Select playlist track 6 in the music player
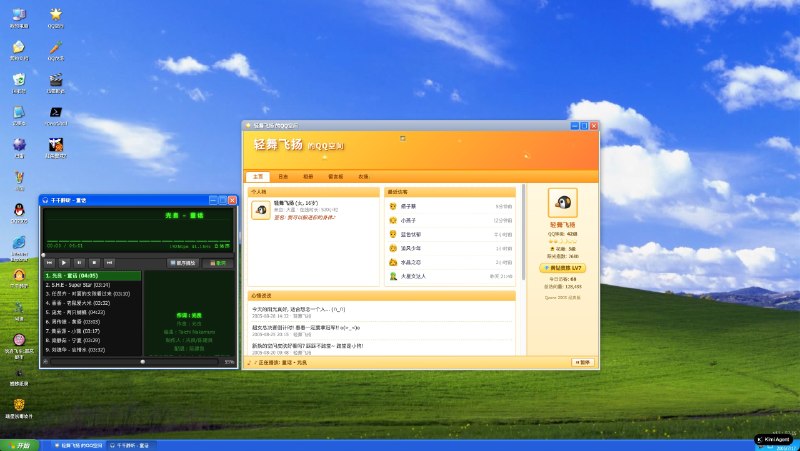 [92, 322]
